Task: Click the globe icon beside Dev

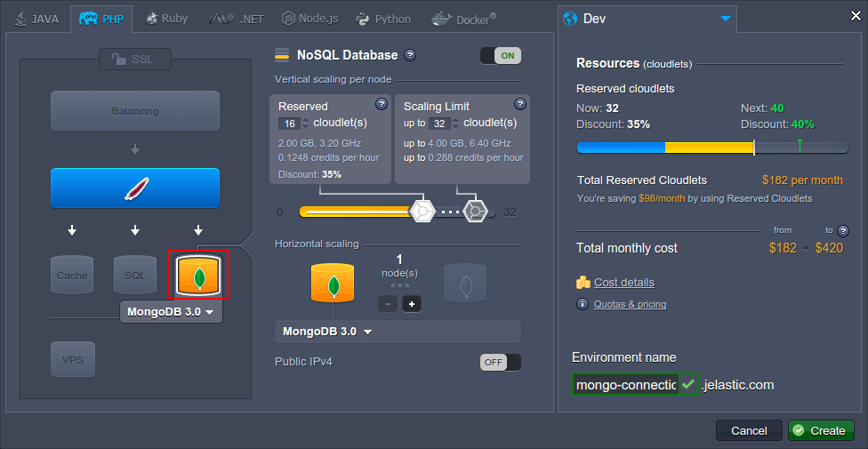Action: pos(570,19)
